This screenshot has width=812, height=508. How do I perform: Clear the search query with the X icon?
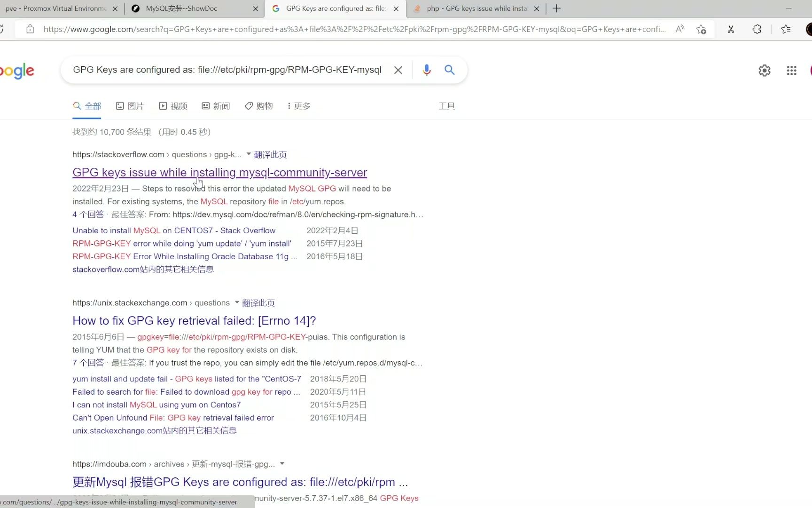(x=398, y=70)
